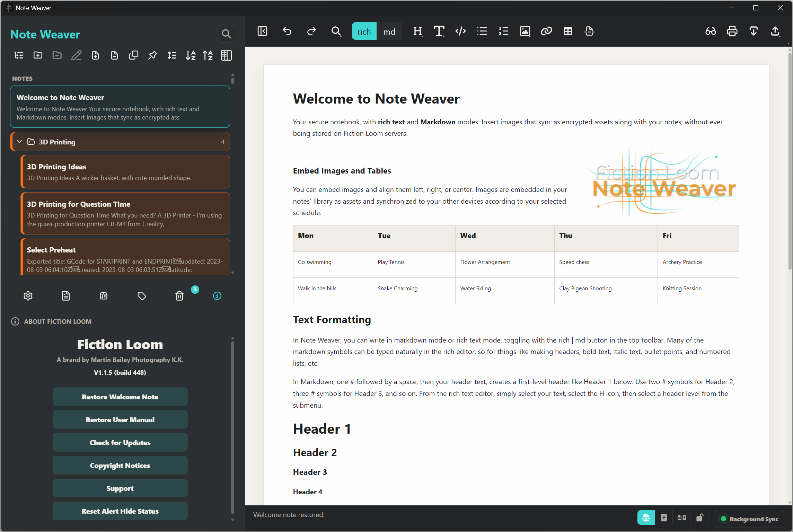Toggle the highlighted teal status bar icon
This screenshot has width=793, height=532.
point(646,518)
